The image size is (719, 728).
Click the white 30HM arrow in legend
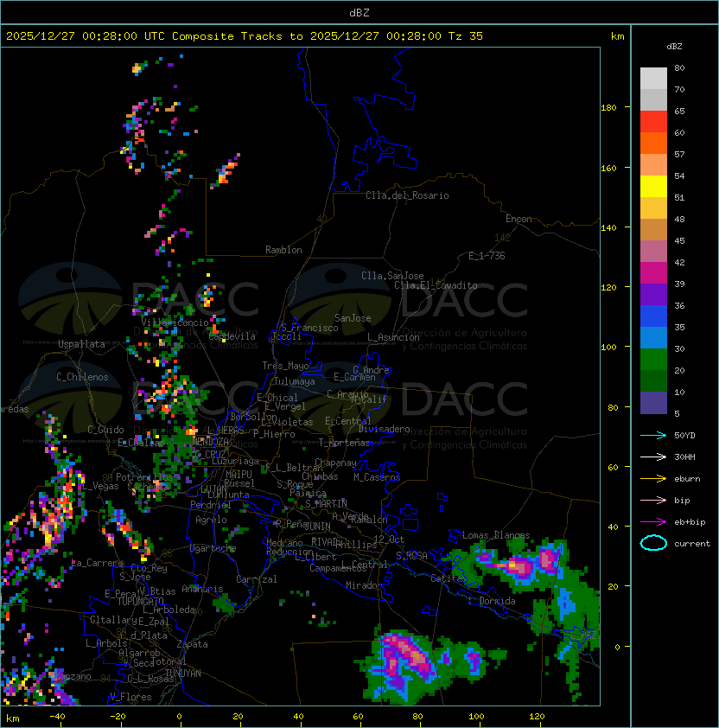click(653, 457)
